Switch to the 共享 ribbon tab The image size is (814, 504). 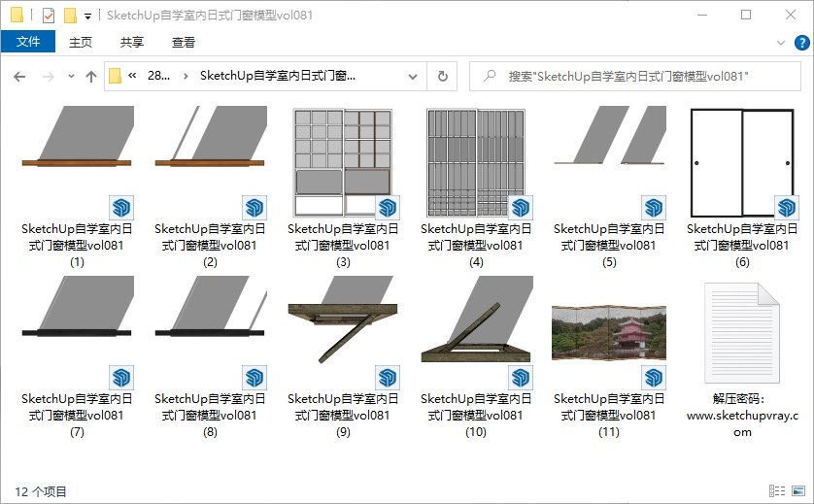[x=131, y=42]
